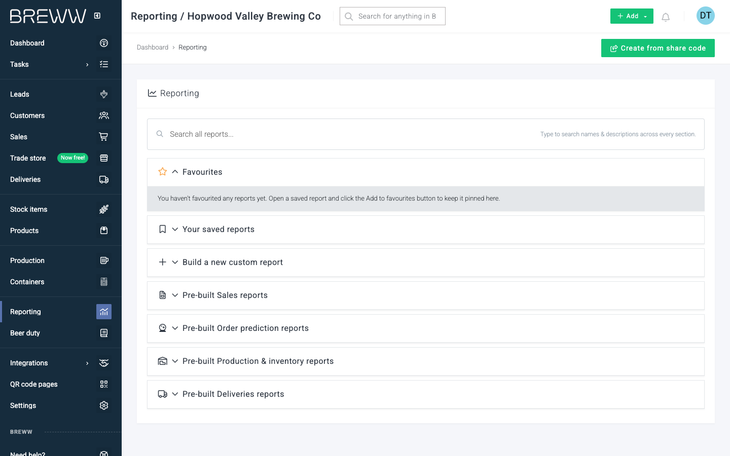The width and height of the screenshot is (730, 456).
Task: Click the Dashboard gauge icon in sidebar
Action: click(x=104, y=43)
